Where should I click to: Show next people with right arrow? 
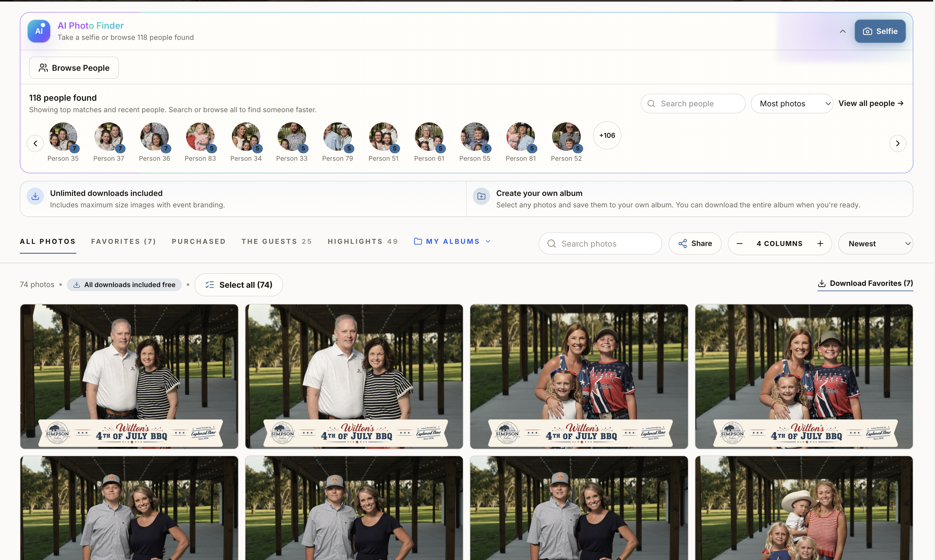pyautogui.click(x=898, y=143)
